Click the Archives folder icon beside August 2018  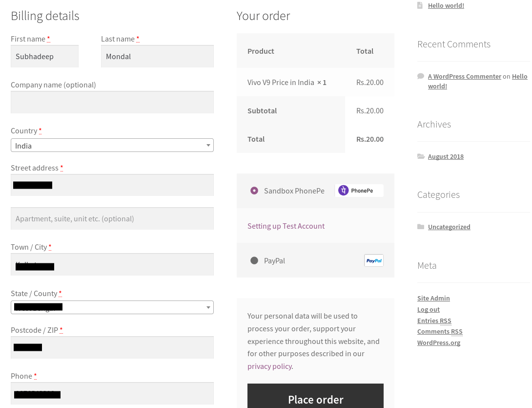point(421,156)
